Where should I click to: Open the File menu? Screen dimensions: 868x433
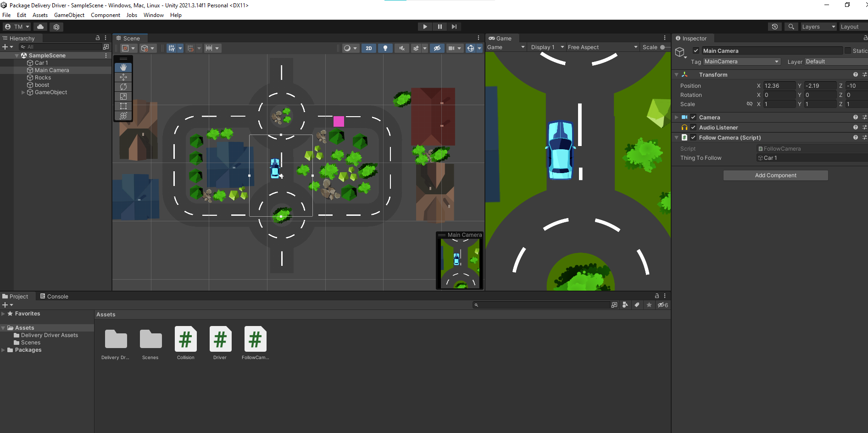coord(6,15)
